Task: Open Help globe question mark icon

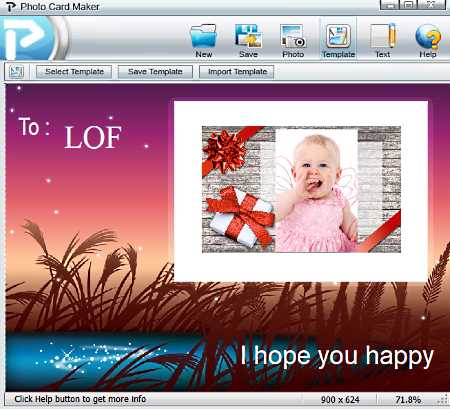Action: pyautogui.click(x=428, y=36)
